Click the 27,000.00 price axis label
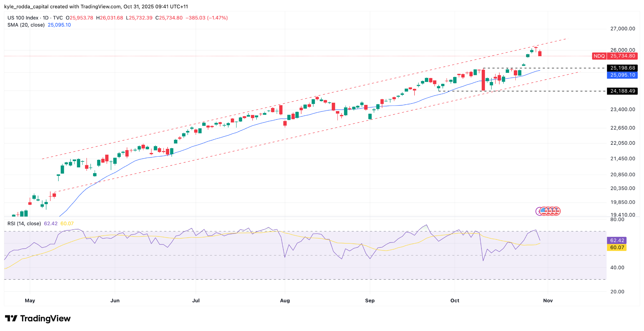The image size is (644, 331). (x=623, y=29)
